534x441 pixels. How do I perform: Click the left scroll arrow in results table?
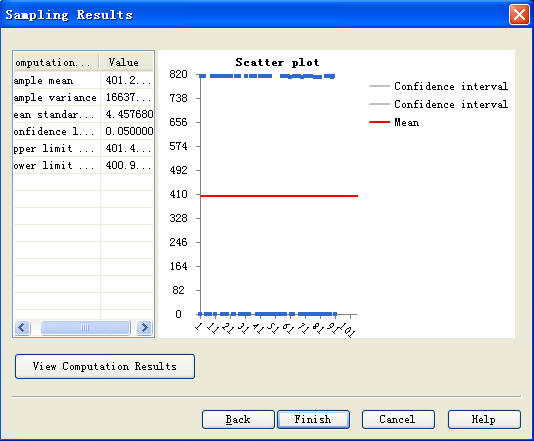coord(22,328)
